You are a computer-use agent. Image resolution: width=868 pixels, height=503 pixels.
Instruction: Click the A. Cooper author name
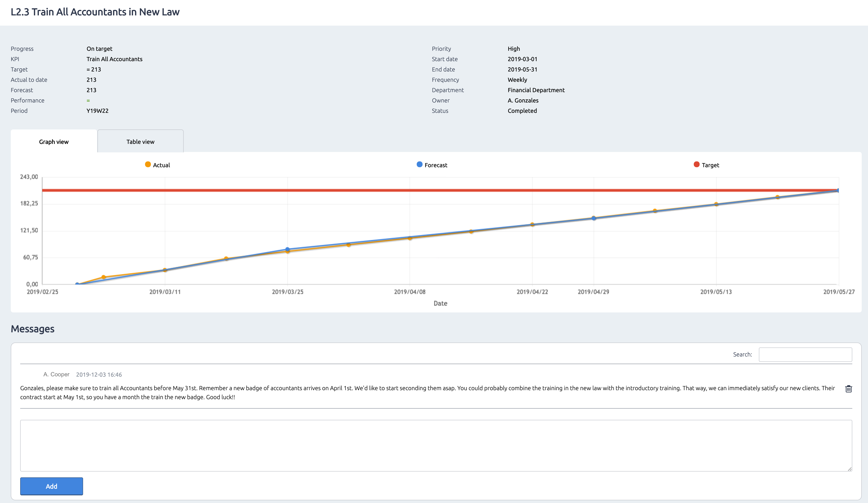tap(57, 374)
